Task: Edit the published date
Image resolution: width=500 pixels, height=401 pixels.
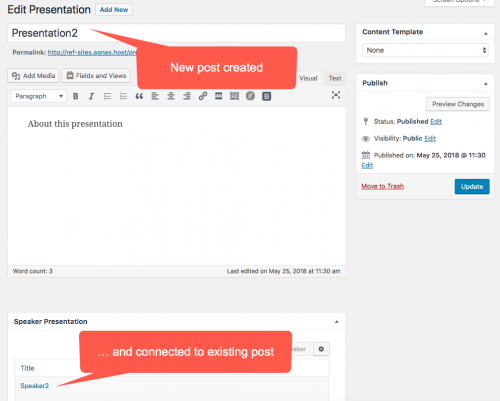Action: (x=367, y=166)
